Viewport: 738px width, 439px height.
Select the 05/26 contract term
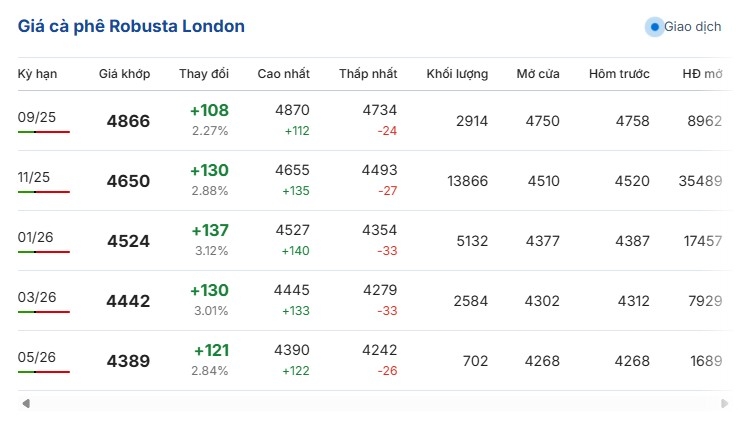click(x=37, y=357)
